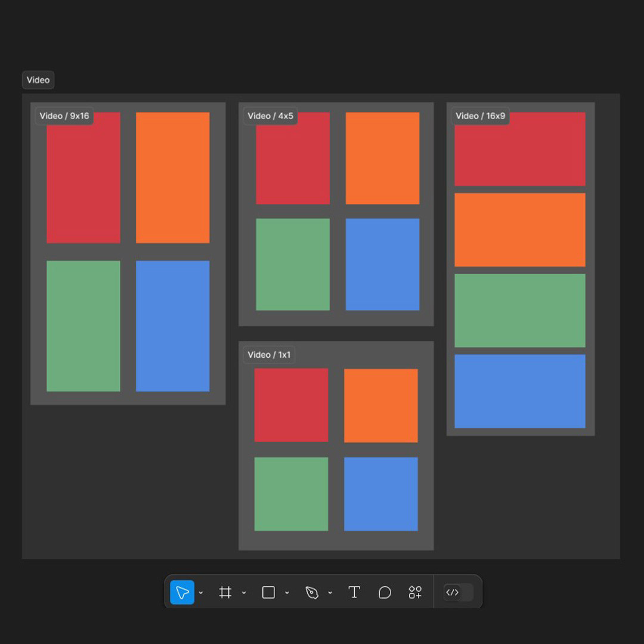Expand the Pen tool dropdown chevron
The image size is (644, 644).
click(330, 593)
